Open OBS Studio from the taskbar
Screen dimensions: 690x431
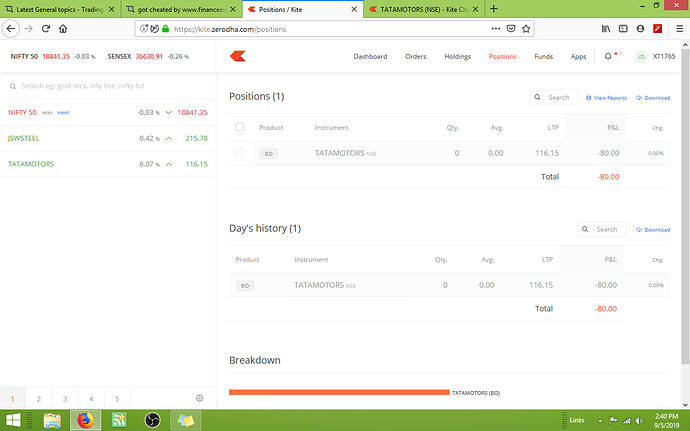click(x=153, y=420)
